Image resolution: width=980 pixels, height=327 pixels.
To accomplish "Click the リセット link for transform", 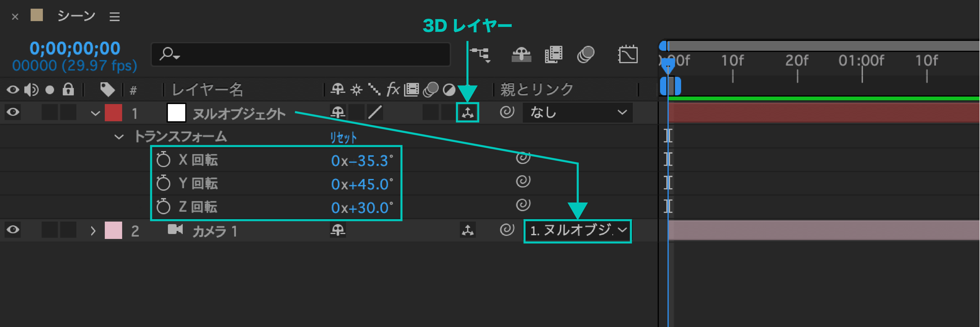I will [343, 137].
